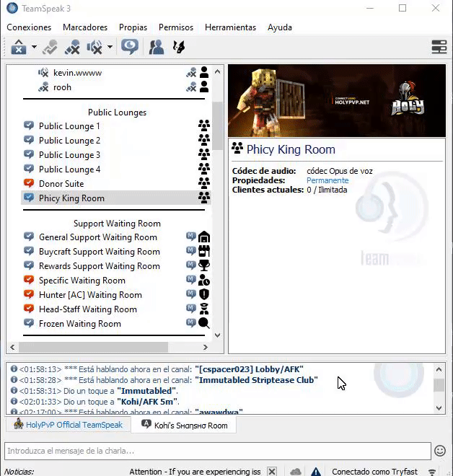Click the cloud sync status icon
The width and height of the screenshot is (453, 476).
296,472
